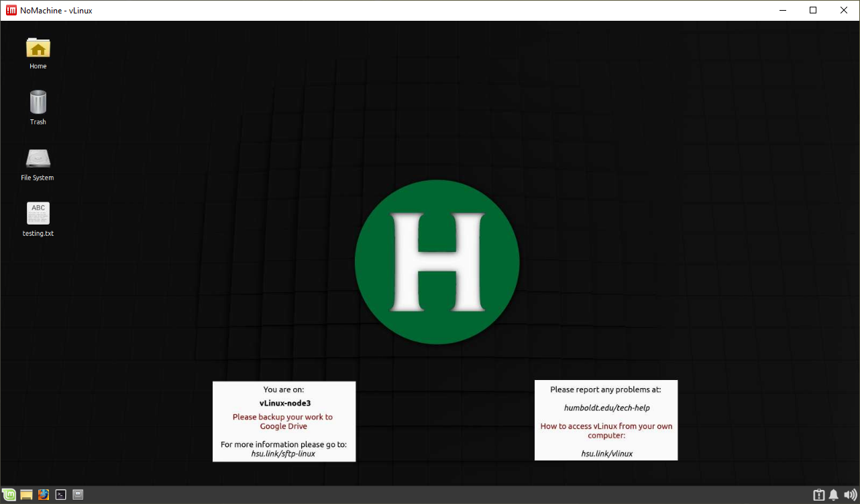Click the NoMachine logo in title bar
Screen dimensions: 860x504
pyautogui.click(x=11, y=10)
